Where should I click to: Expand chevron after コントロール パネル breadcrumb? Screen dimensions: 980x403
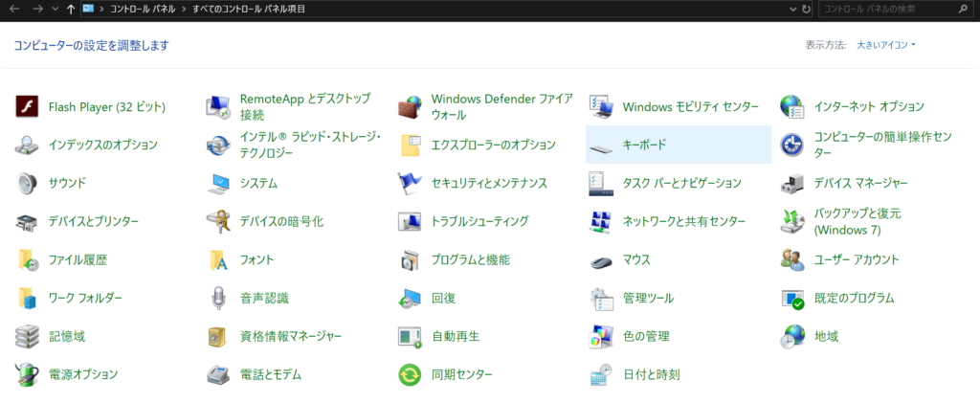[186, 10]
